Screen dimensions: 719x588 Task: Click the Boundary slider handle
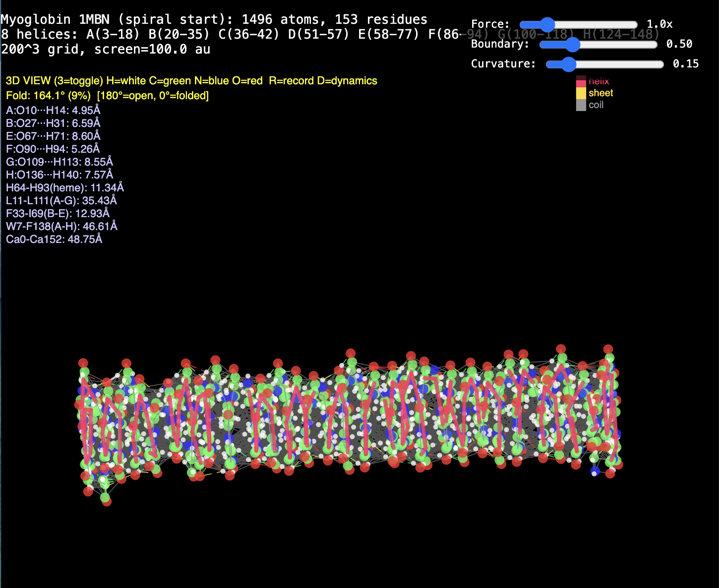[x=572, y=45]
